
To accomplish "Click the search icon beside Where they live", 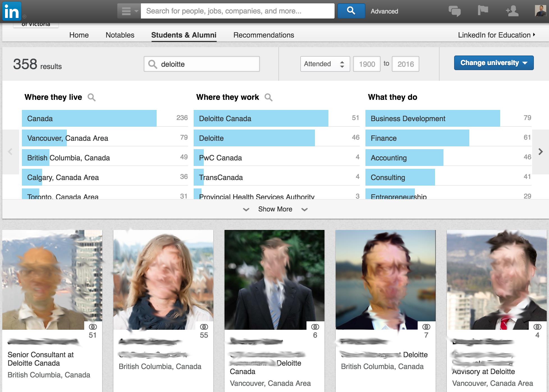I will pyautogui.click(x=91, y=97).
